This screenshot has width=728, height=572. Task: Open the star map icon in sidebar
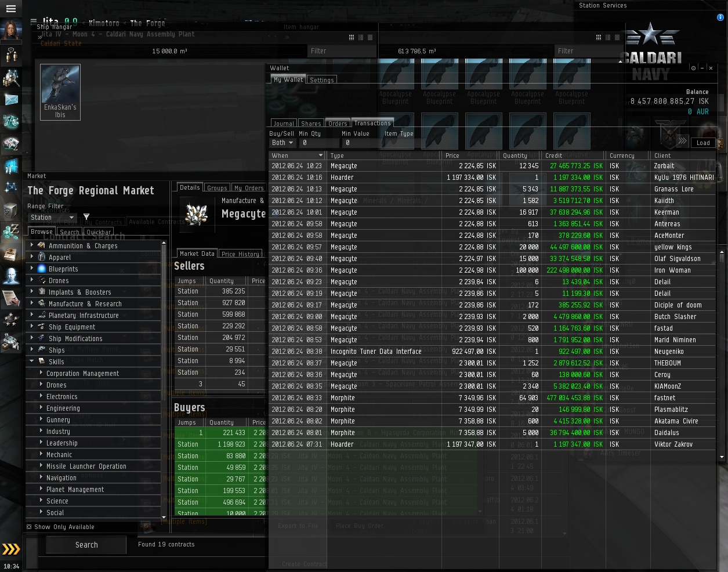point(11,187)
